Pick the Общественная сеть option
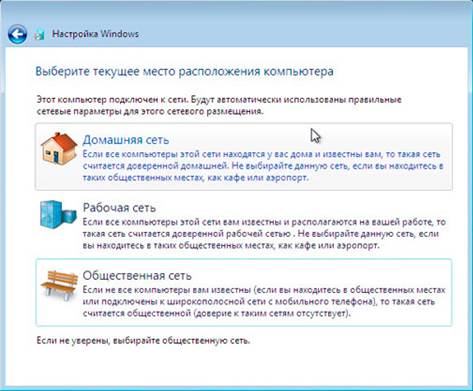This screenshot has height=391, width=473. tap(244, 292)
